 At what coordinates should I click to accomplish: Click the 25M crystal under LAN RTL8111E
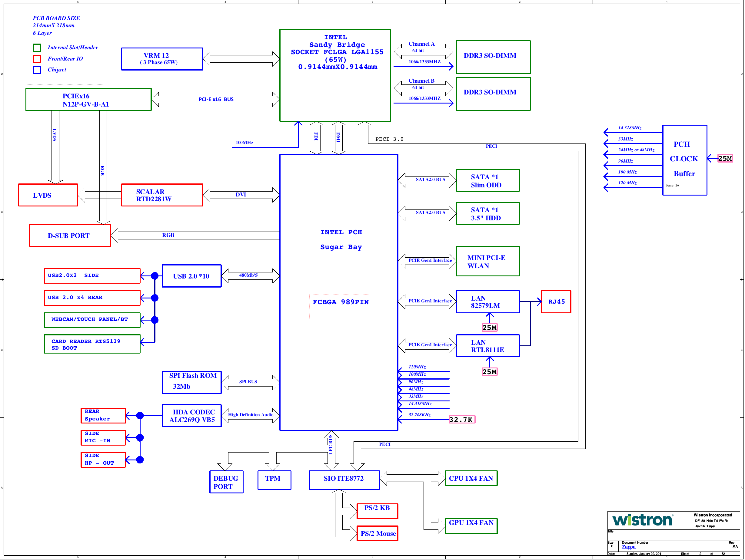[x=489, y=372]
